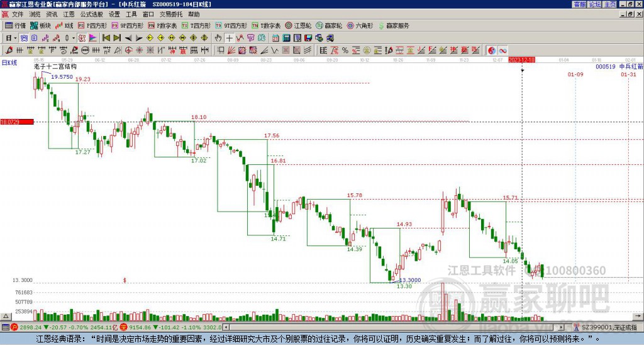Screen dimensions: 644x345
Task: Click the 19.5750 high price annotation
Action: (62, 76)
